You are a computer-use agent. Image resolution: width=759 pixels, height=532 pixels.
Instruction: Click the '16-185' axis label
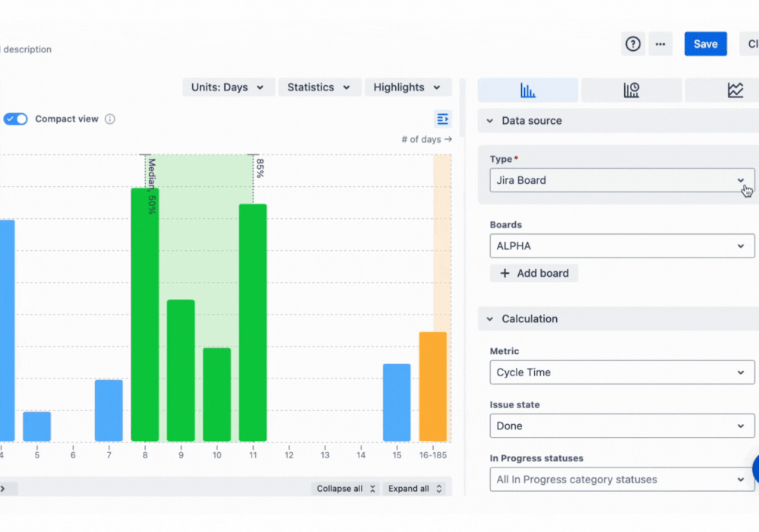click(x=433, y=455)
